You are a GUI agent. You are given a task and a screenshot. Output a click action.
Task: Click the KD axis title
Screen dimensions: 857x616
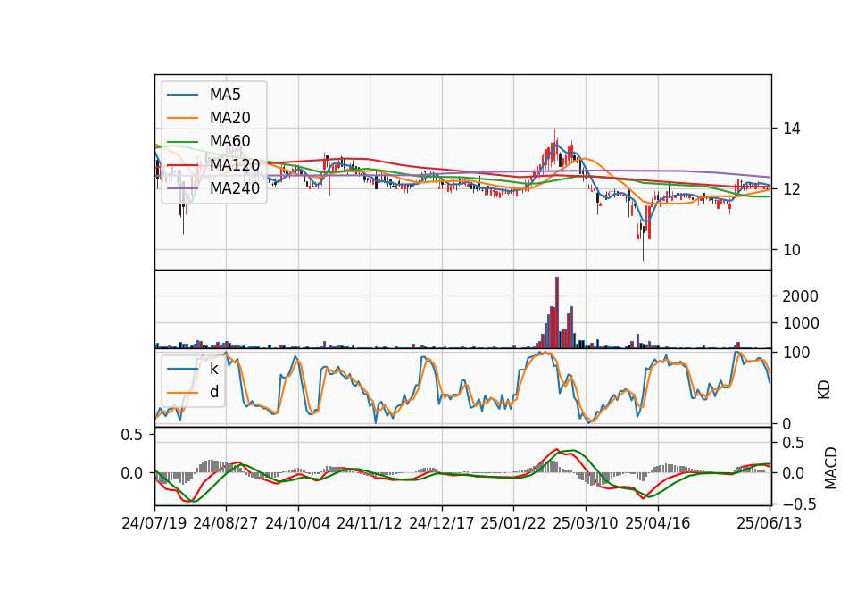(x=824, y=390)
